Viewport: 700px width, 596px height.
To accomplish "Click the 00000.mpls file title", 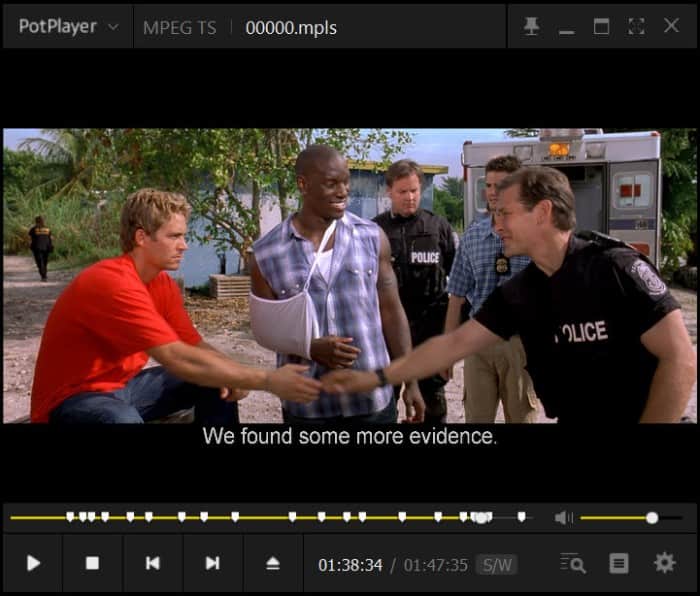I will coord(291,27).
